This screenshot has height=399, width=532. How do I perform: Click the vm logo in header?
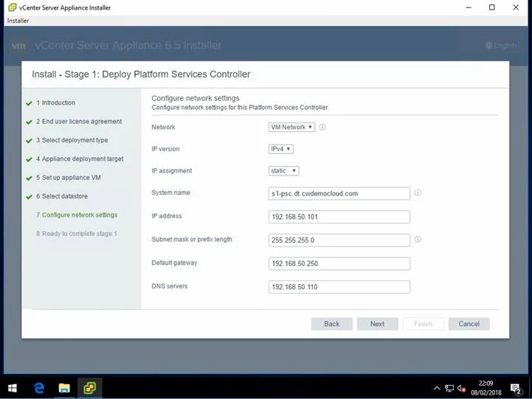[18, 46]
